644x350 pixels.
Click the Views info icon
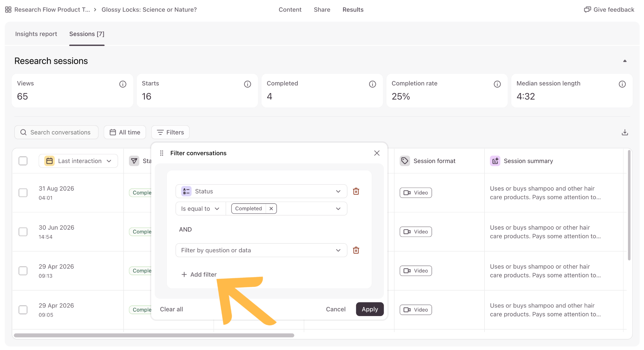pos(123,84)
